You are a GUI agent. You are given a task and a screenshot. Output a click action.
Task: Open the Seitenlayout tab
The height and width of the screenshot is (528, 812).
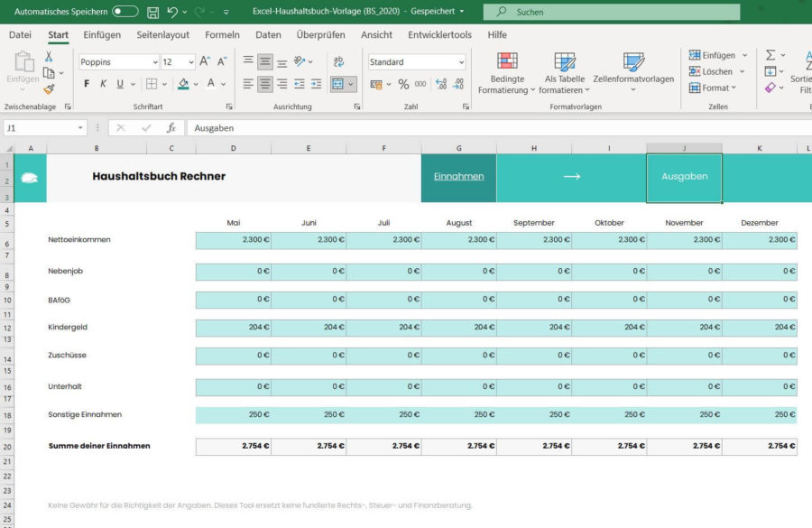tap(162, 34)
